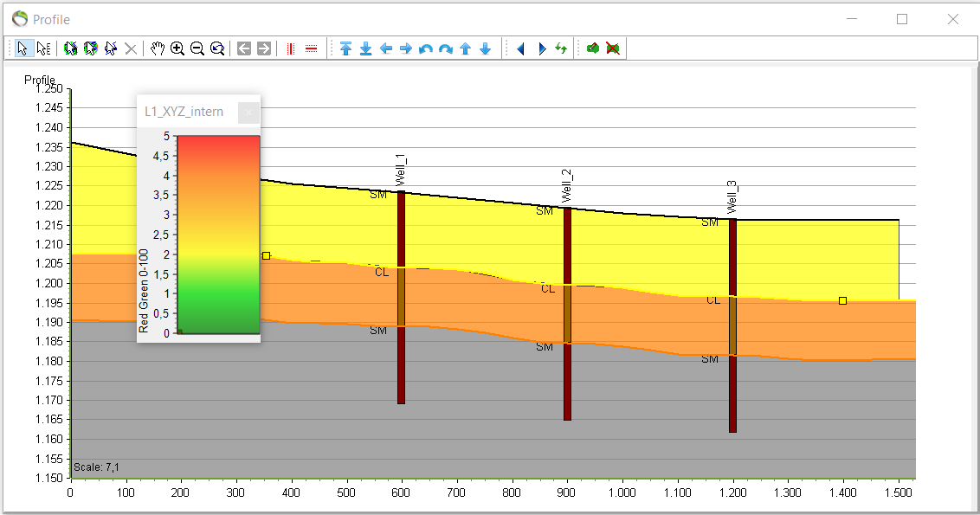This screenshot has height=515, width=980.
Task: Select the arrow pointer tool
Action: [23, 48]
